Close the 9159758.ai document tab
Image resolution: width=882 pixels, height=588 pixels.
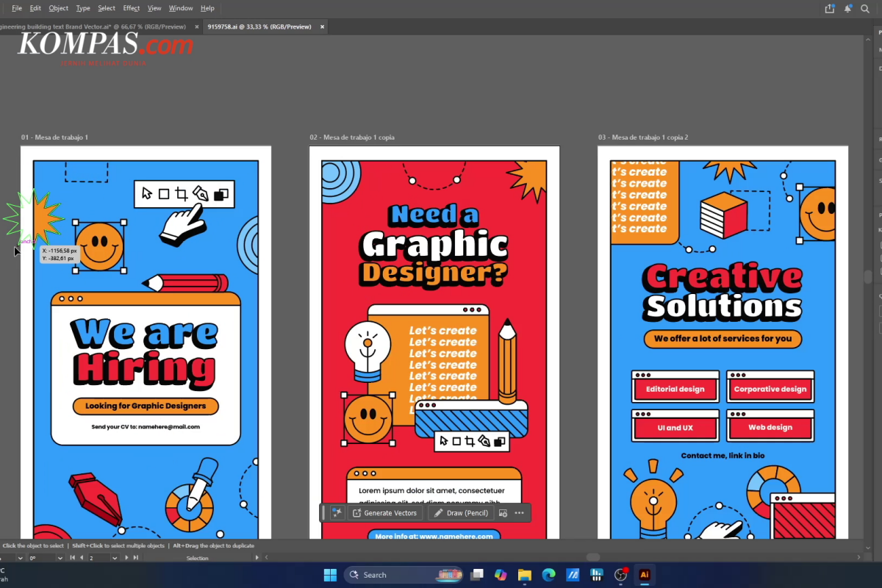[x=320, y=26]
